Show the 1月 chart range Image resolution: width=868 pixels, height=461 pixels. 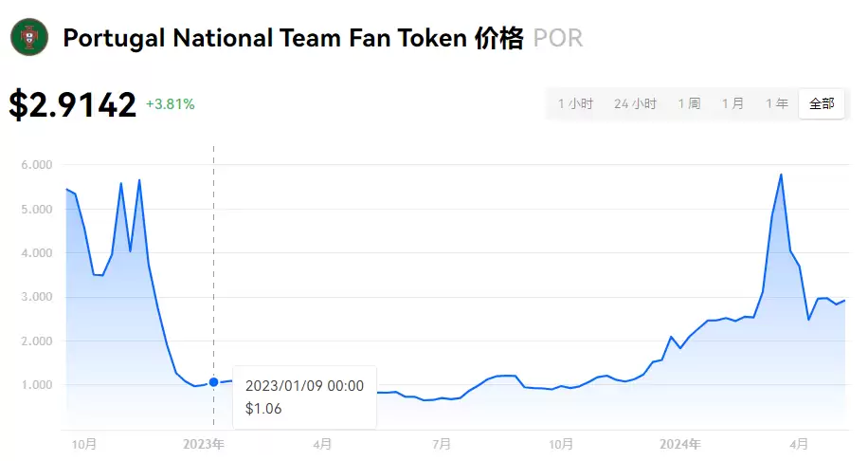(732, 103)
